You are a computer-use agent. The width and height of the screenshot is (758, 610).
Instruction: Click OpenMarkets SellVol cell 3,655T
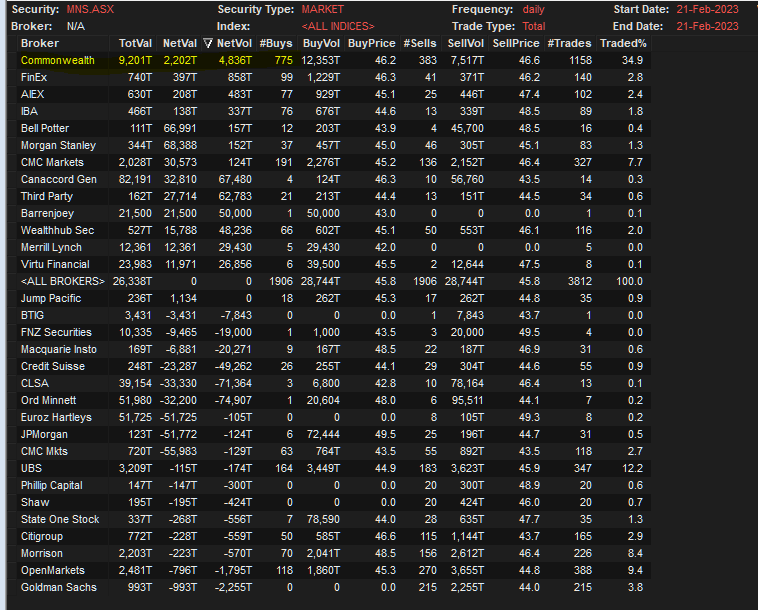(x=467, y=570)
